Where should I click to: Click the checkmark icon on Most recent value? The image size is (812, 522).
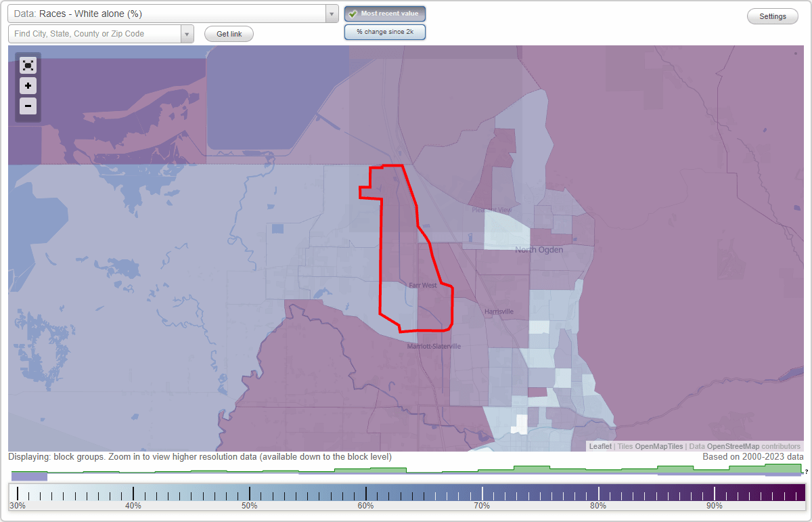tap(353, 13)
